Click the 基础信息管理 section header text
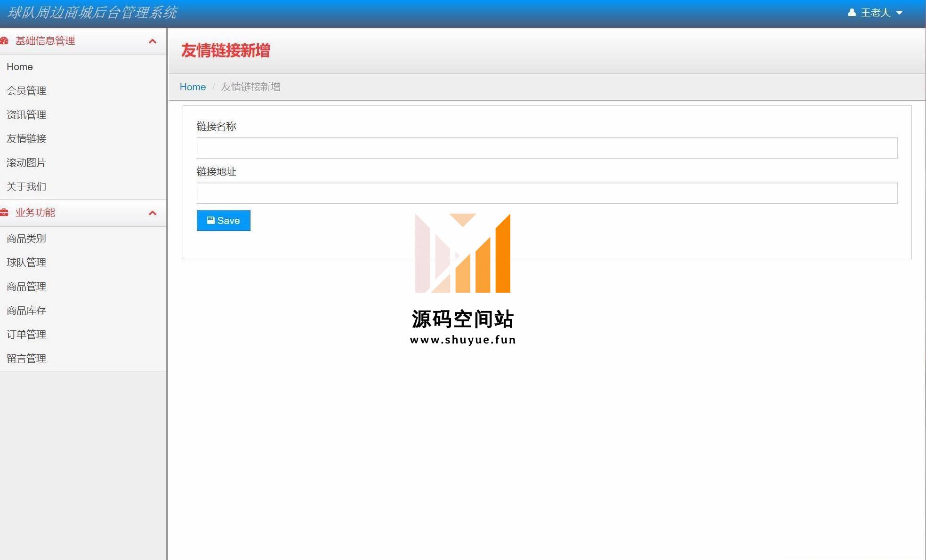Image resolution: width=926 pixels, height=560 pixels. tap(45, 41)
